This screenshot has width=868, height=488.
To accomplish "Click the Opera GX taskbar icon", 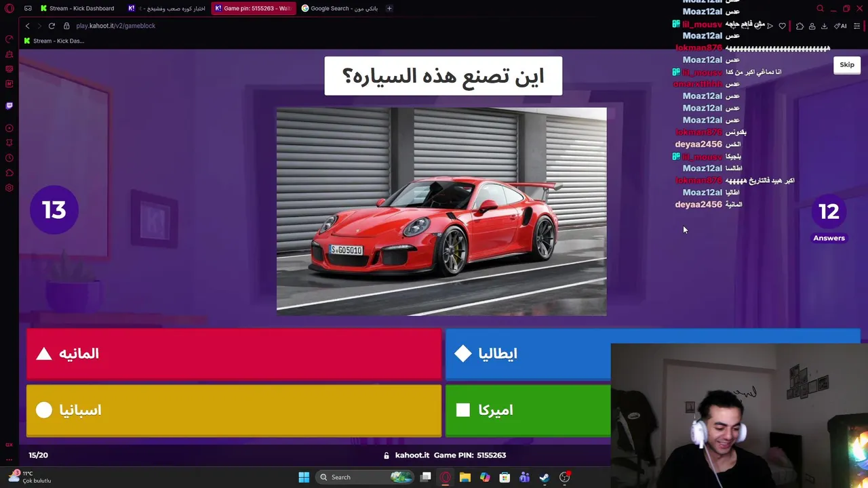I will 446,477.
